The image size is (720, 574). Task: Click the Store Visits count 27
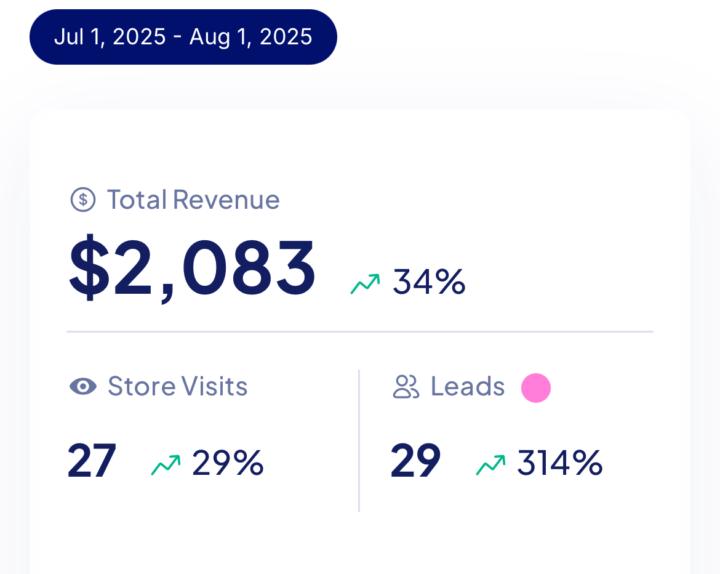tap(91, 461)
